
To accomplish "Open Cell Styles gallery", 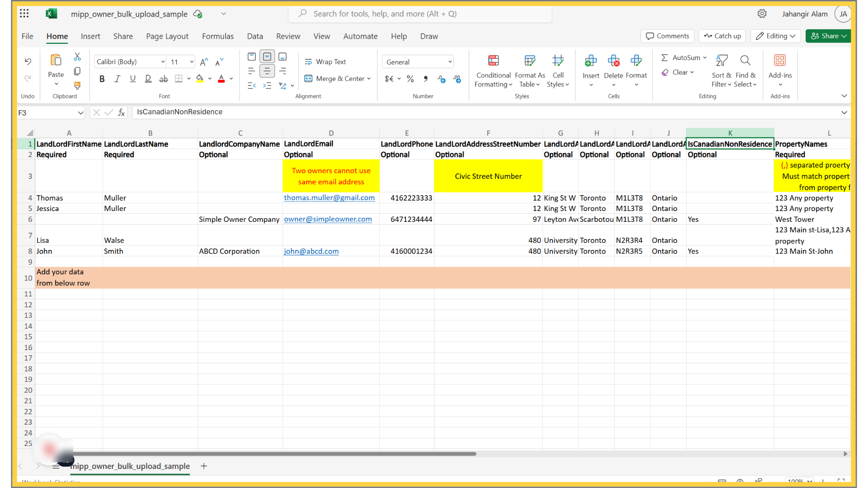I will (x=558, y=71).
